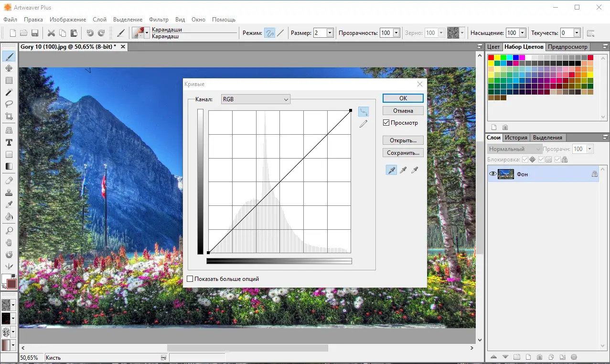Open the paper texture dropdown in toolbox

tap(13, 304)
